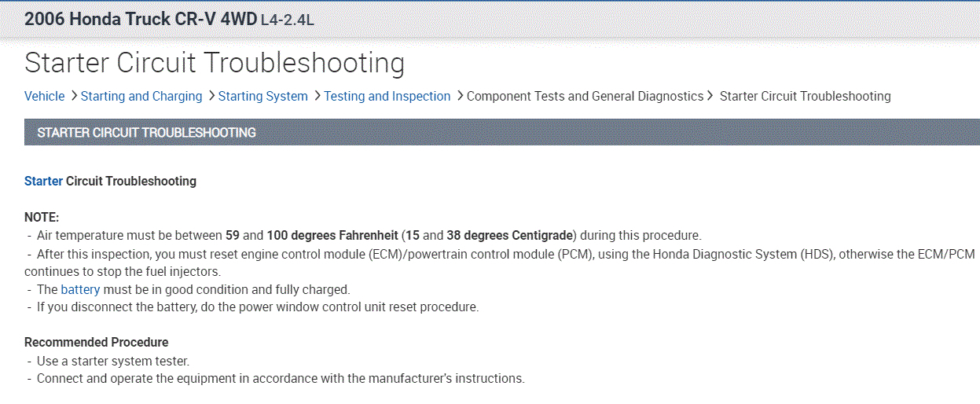Click the L4-2.4L engine label

pos(287,20)
